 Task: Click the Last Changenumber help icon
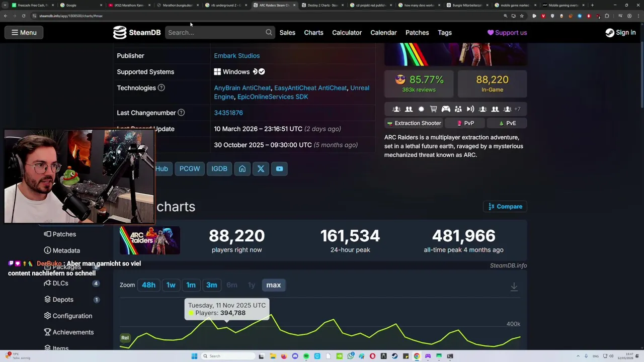point(181,113)
